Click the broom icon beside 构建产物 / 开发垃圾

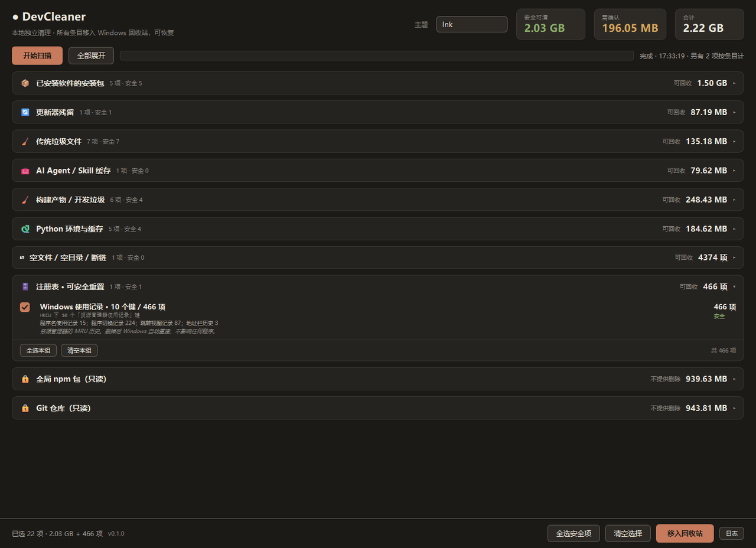[x=25, y=200]
